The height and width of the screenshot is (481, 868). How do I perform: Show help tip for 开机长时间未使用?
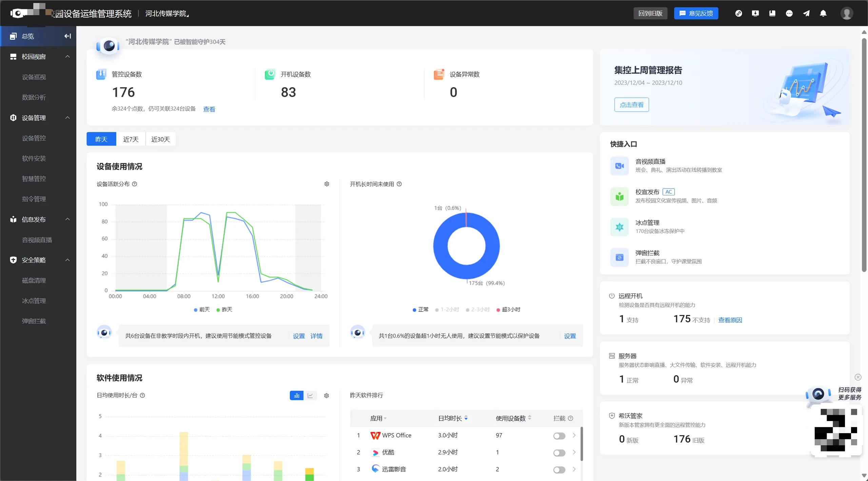point(399,184)
